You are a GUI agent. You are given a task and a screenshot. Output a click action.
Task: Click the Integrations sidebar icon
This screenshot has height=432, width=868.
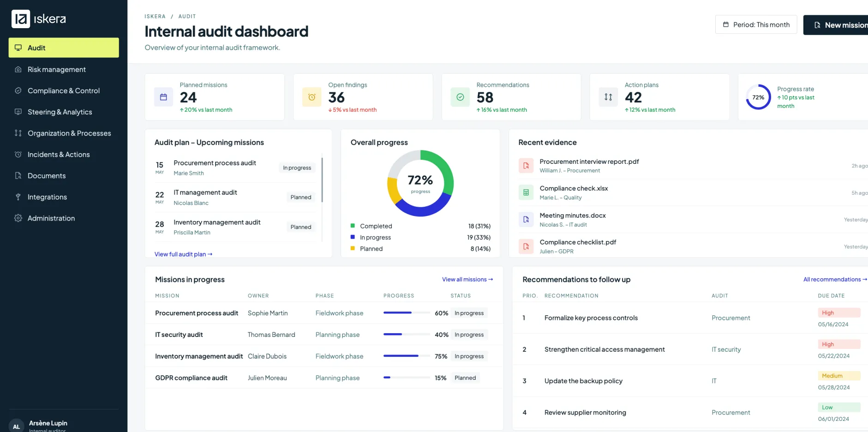point(18,197)
